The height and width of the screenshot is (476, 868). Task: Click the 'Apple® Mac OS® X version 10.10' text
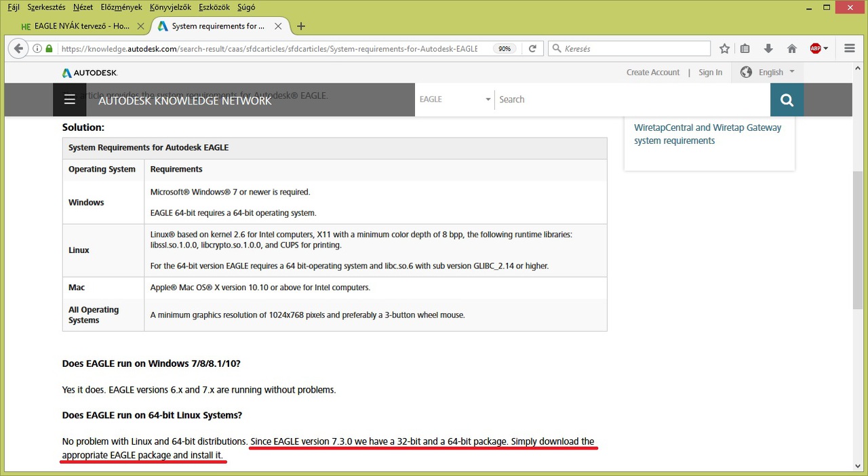pyautogui.click(x=260, y=287)
